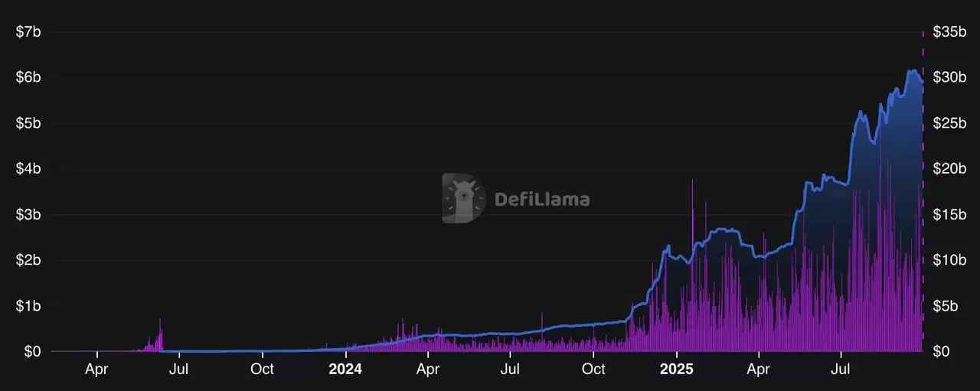Viewport: 980px width, 391px height.
Task: Click the $35b label on right axis
Action: [x=948, y=32]
